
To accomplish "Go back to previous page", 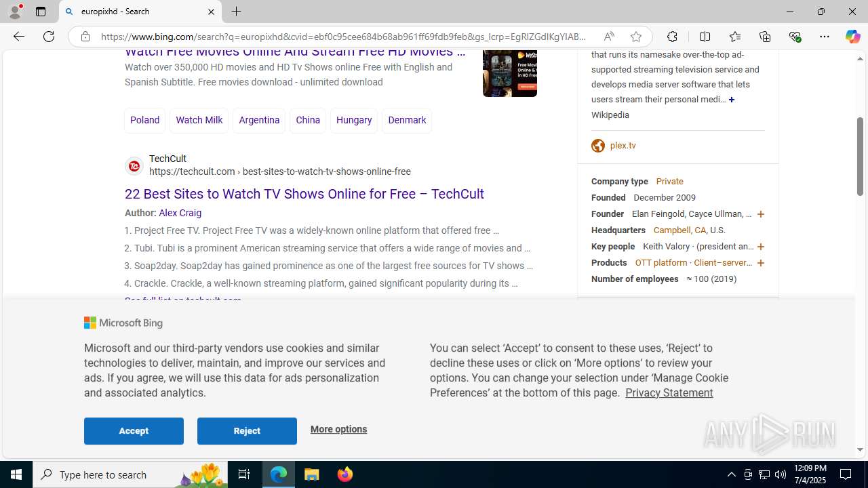I will point(18,37).
